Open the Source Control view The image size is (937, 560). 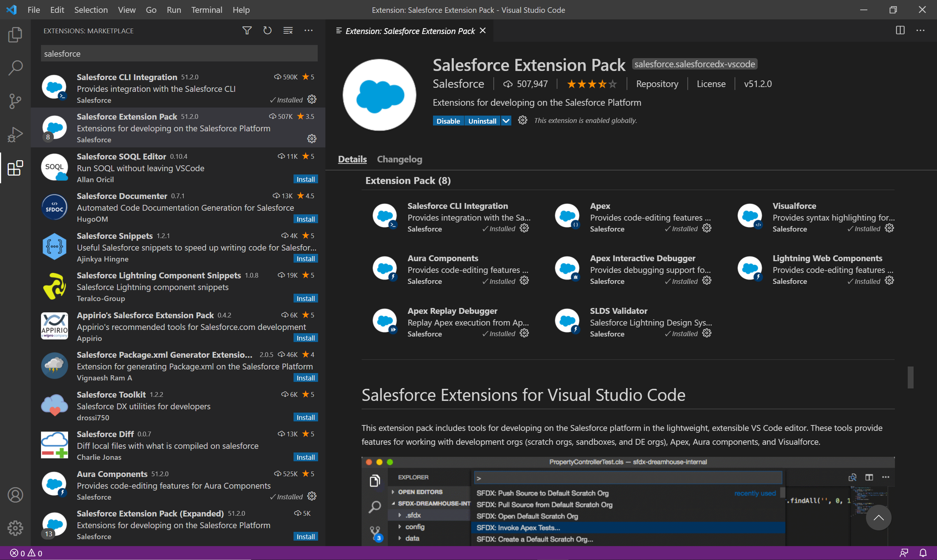[15, 101]
